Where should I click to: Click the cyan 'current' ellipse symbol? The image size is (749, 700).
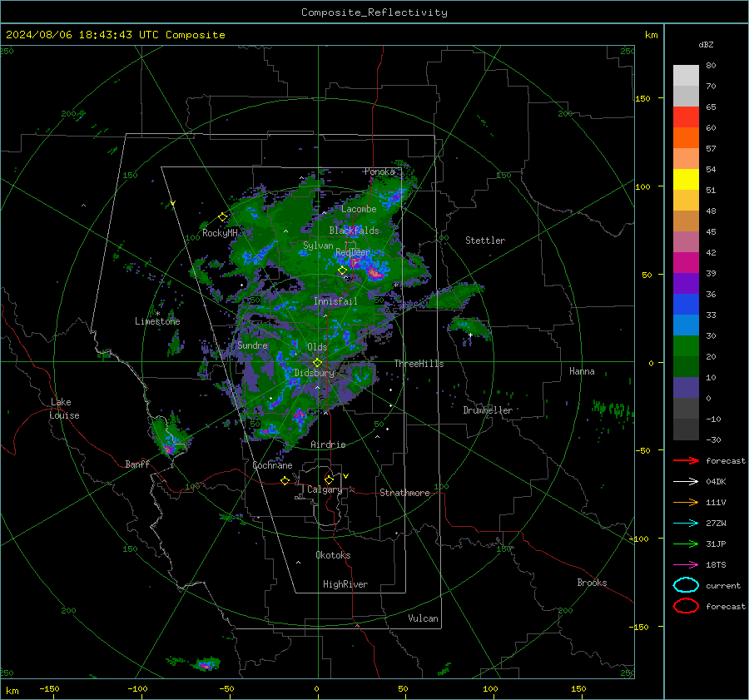point(686,585)
